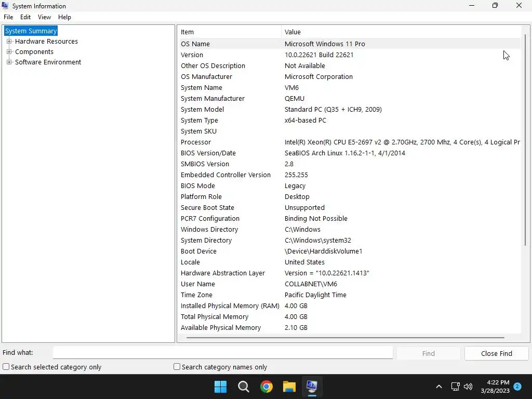Click the vertical scrollbar of details pane
Viewport: 532px width, 399px height.
click(x=525, y=140)
